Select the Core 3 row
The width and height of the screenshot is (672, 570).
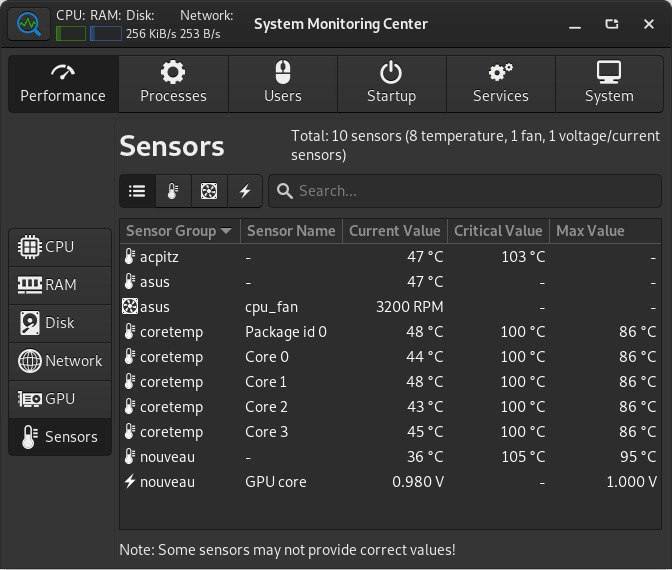[x=390, y=432]
